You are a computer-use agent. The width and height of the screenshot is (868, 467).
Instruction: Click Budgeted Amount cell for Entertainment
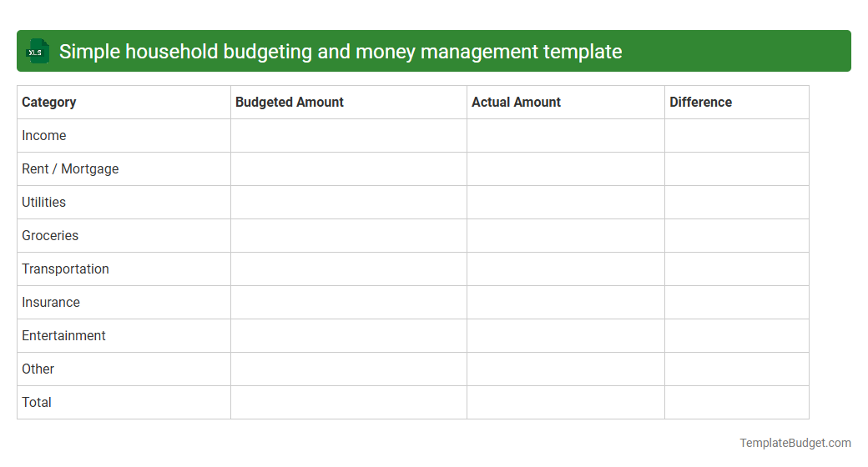tap(349, 335)
